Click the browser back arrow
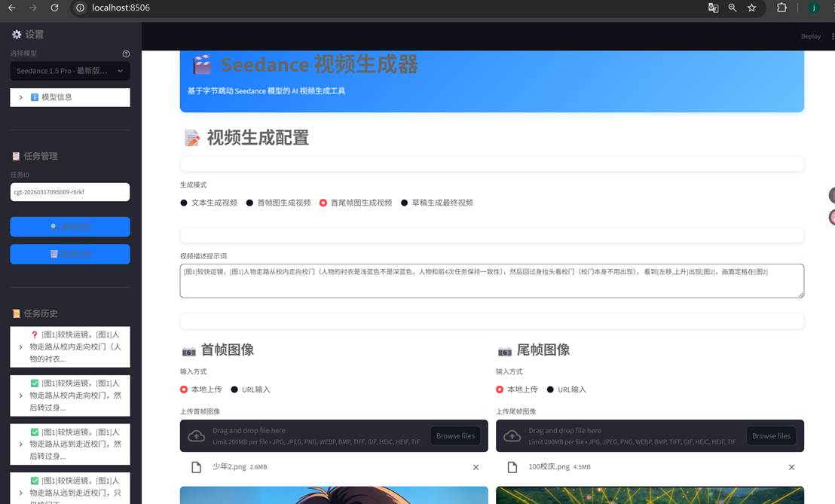This screenshot has height=504, width=835. [12, 8]
